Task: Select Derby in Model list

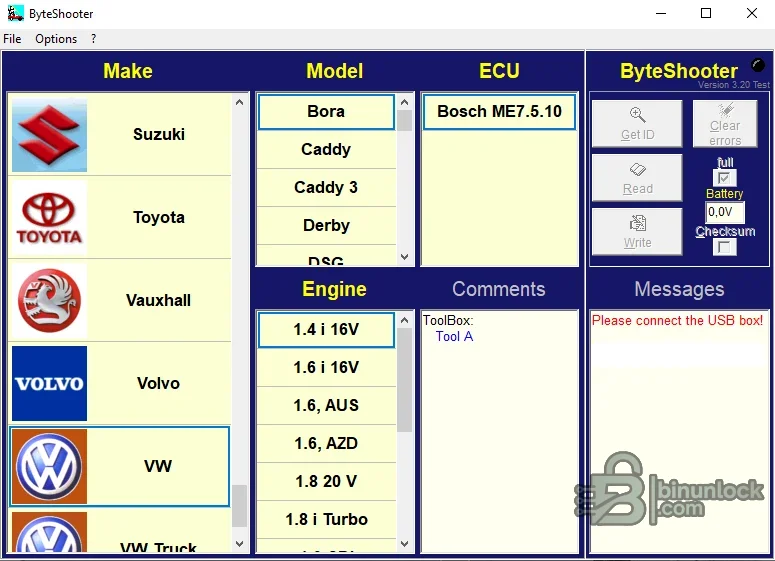Action: click(326, 225)
